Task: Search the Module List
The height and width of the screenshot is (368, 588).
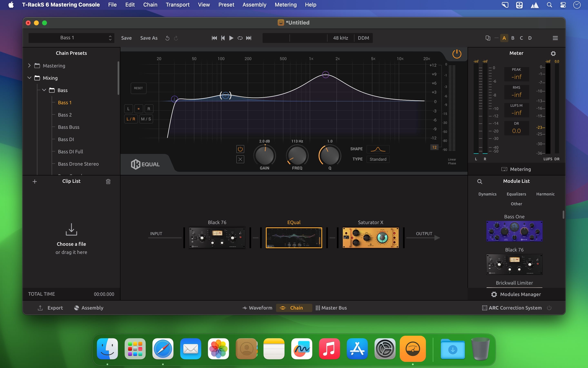Action: pos(480,182)
